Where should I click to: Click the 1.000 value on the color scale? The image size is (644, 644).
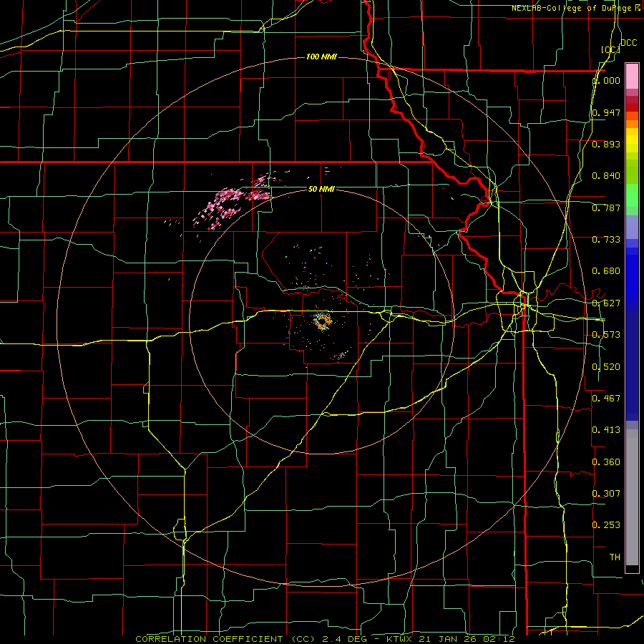coord(606,80)
